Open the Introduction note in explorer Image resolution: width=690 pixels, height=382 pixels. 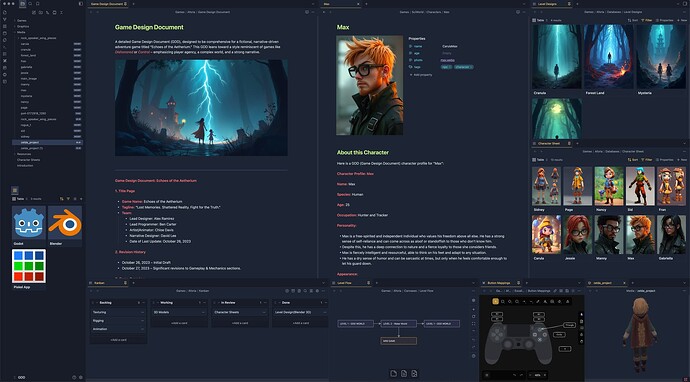[25, 165]
